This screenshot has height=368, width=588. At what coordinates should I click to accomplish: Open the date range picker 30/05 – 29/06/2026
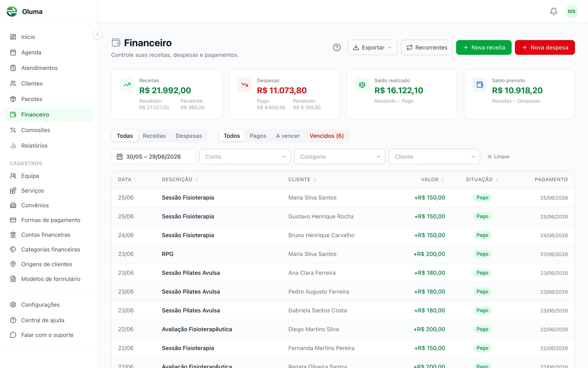(153, 157)
